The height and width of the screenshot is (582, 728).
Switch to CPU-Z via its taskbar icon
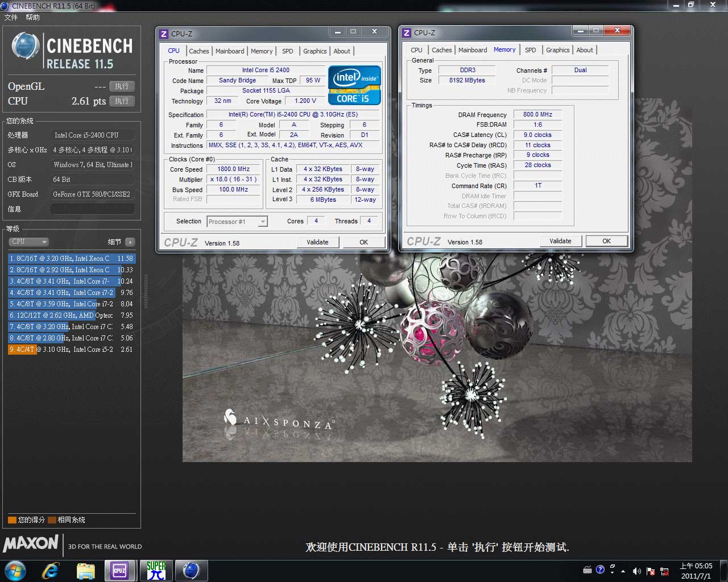119,570
